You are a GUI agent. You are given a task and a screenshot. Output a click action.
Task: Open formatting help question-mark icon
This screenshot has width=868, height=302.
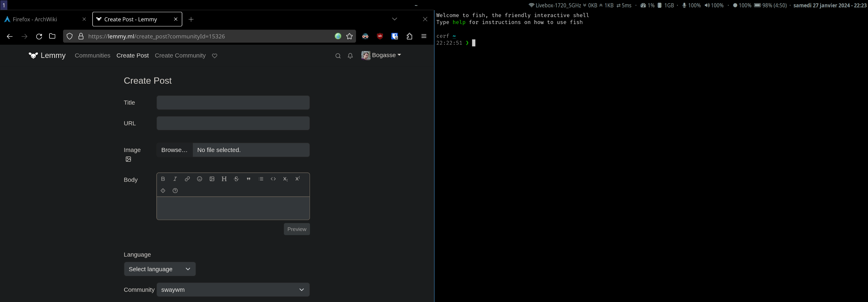(175, 191)
